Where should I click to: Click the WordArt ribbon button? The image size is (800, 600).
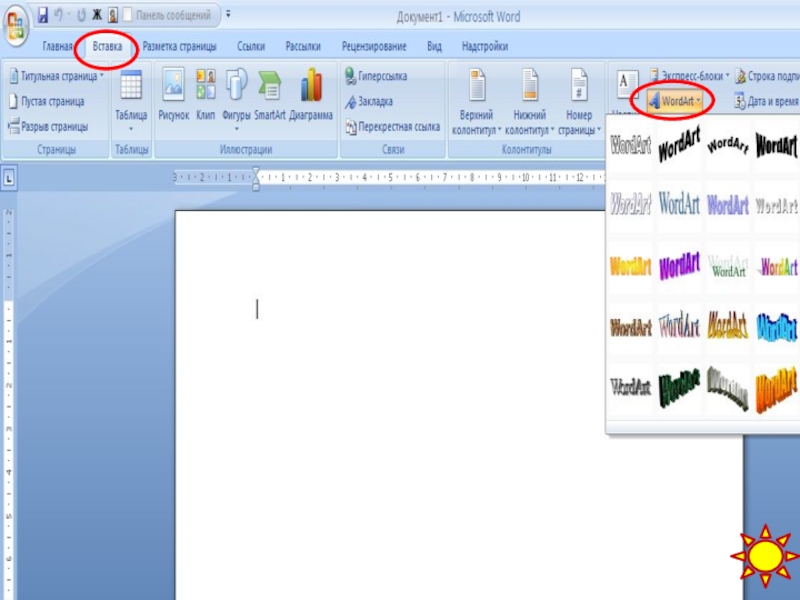[673, 101]
